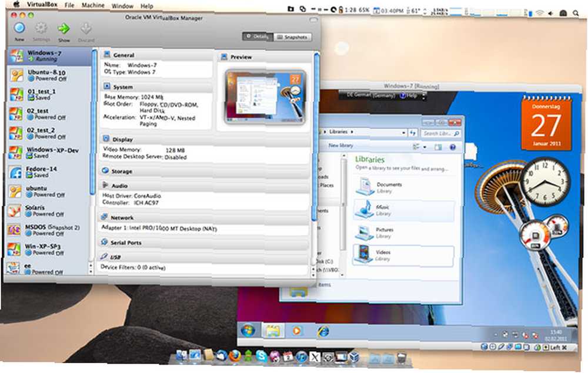Image resolution: width=588 pixels, height=373 pixels.
Task: Select the Ubuntu-8.10 virtual machine
Action: (49, 75)
